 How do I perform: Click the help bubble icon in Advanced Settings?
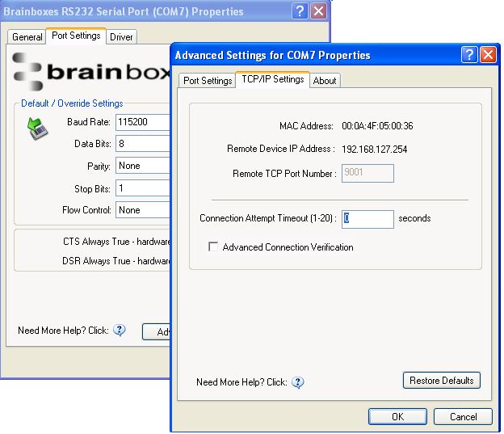(298, 382)
